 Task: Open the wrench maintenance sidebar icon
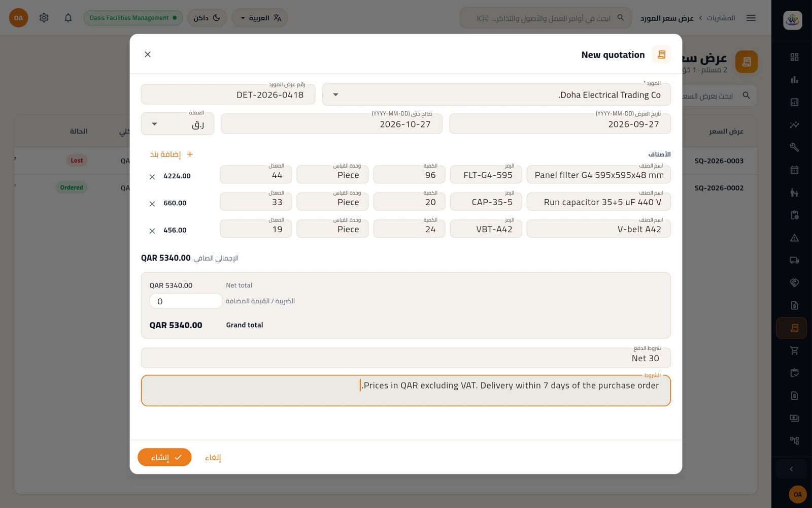[794, 147]
